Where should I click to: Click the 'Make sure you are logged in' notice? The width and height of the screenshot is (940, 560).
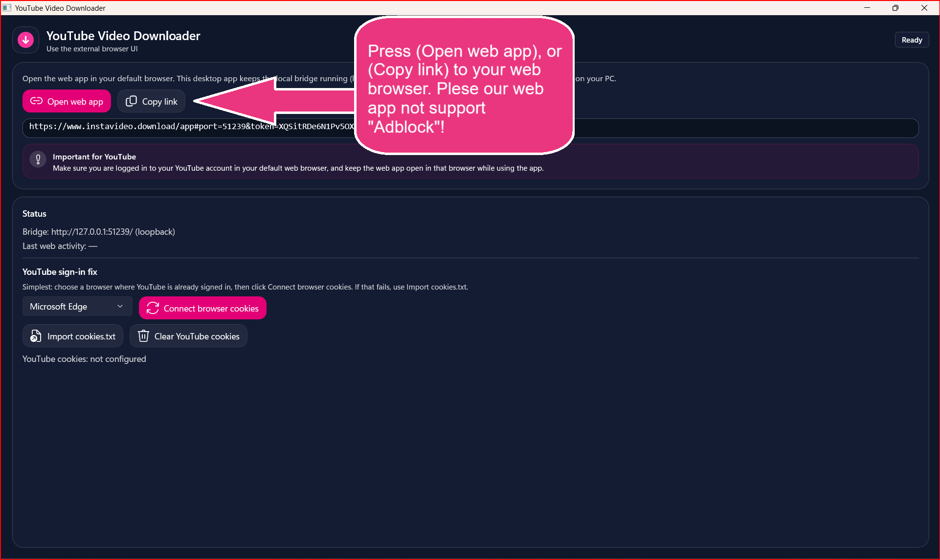(298, 168)
